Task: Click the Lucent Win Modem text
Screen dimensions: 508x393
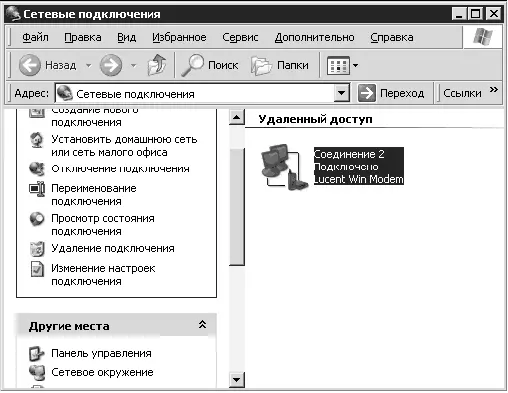Action: [359, 179]
